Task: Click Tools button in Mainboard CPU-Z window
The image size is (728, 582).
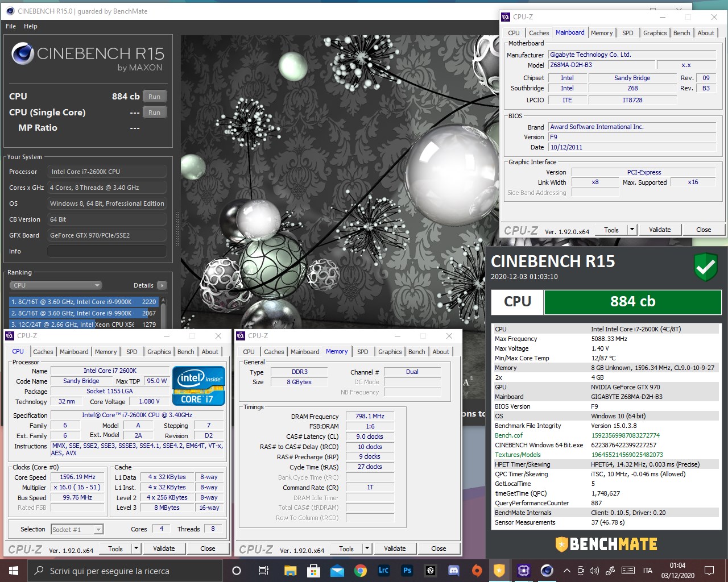Action: (611, 230)
